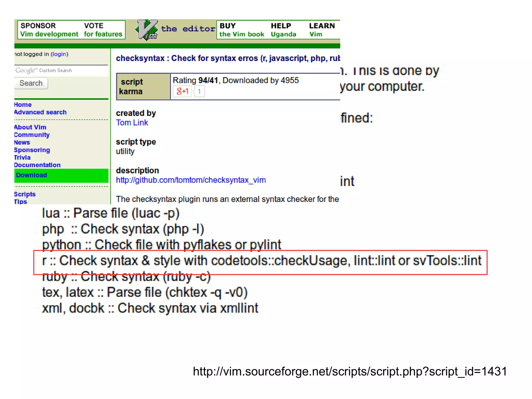
Task: Click the +1 count bubble
Action: pos(199,91)
